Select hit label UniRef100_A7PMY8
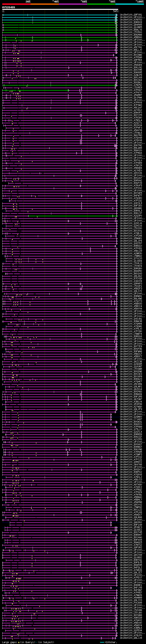The width and height of the screenshot is (146, 644). pos(131,103)
